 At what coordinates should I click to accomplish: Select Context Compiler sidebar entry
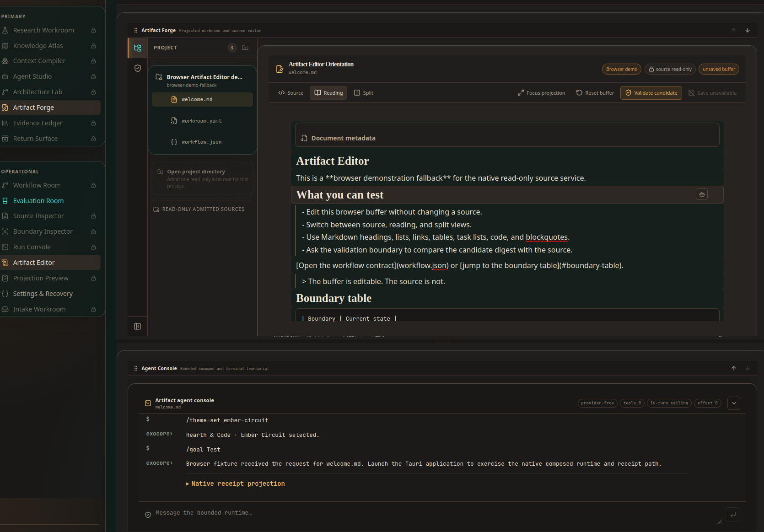click(50, 61)
